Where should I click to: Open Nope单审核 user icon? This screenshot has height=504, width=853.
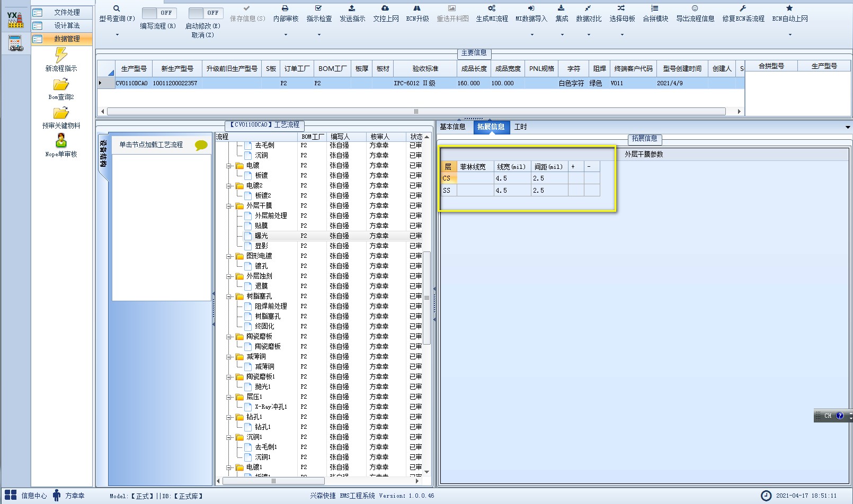click(x=61, y=141)
